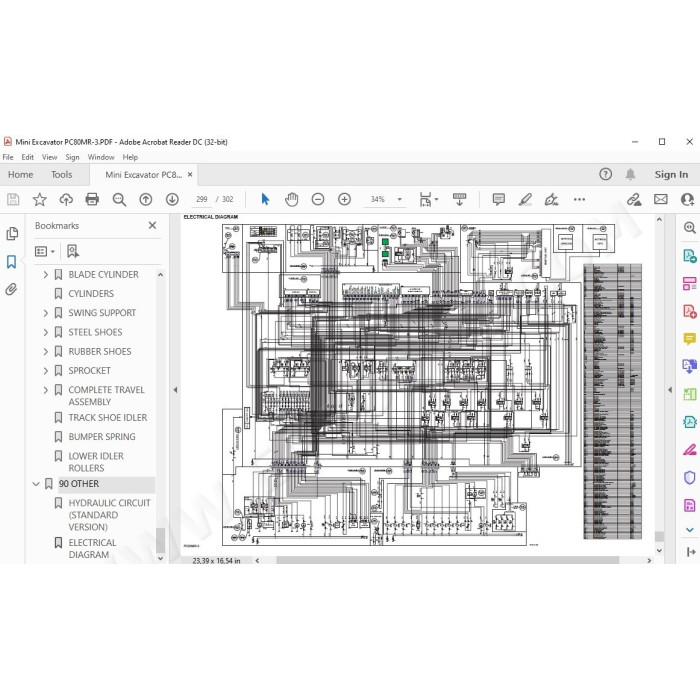Share a link to the file

[634, 199]
